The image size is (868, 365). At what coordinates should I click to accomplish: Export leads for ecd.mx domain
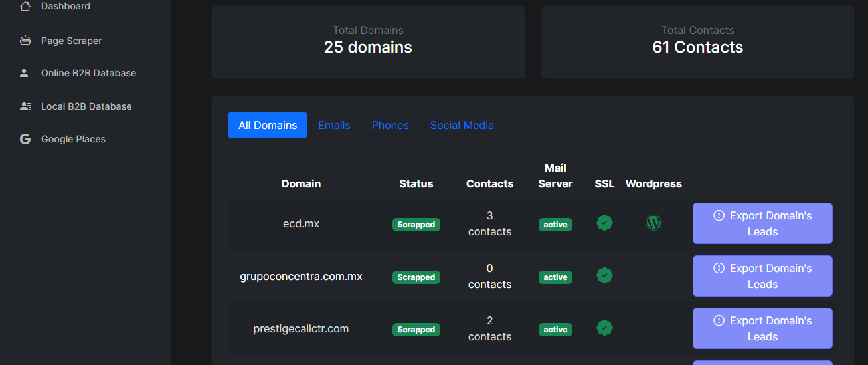click(x=762, y=223)
